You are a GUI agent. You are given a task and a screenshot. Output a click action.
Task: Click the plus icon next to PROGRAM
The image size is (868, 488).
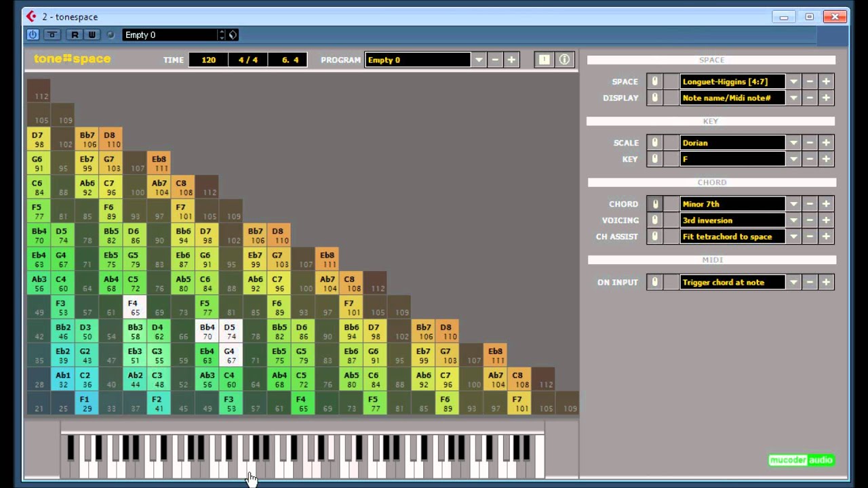coord(511,60)
